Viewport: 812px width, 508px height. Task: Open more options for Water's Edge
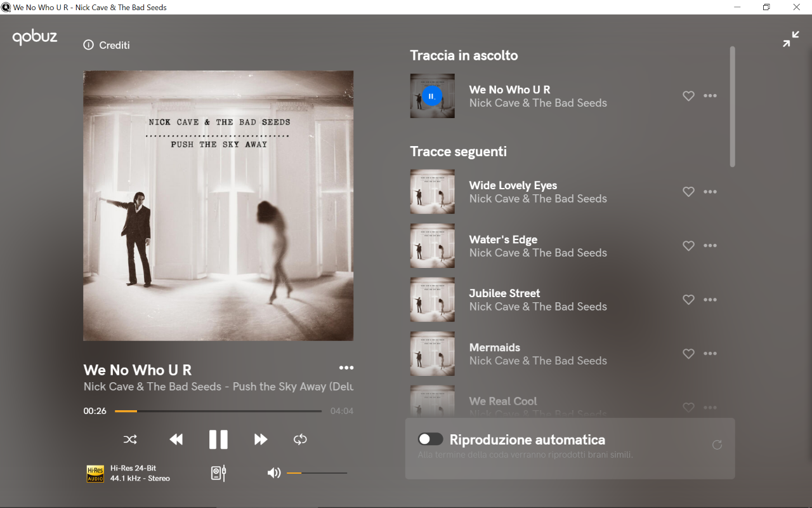point(710,246)
